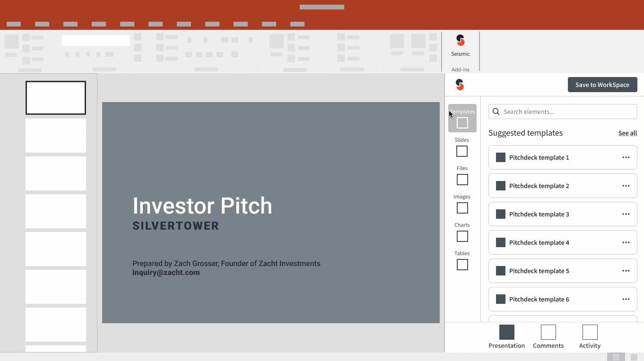Click the Pitchdeck template 5 file icon

(x=501, y=271)
